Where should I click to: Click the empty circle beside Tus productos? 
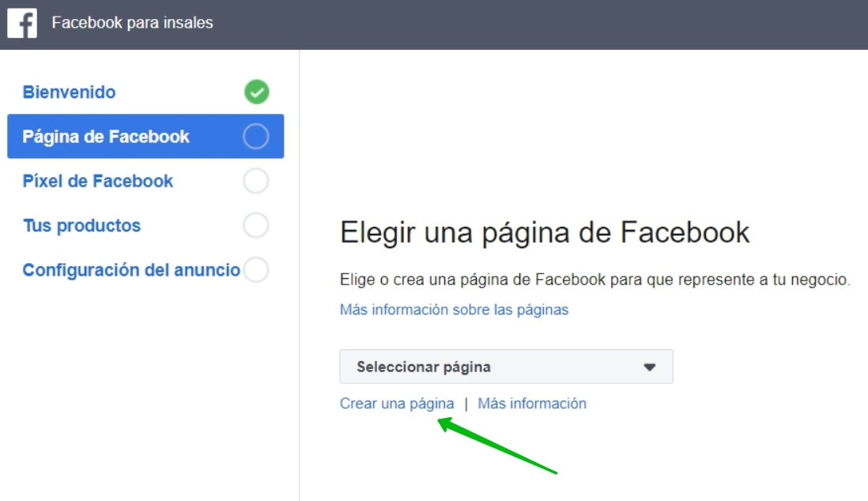click(256, 226)
